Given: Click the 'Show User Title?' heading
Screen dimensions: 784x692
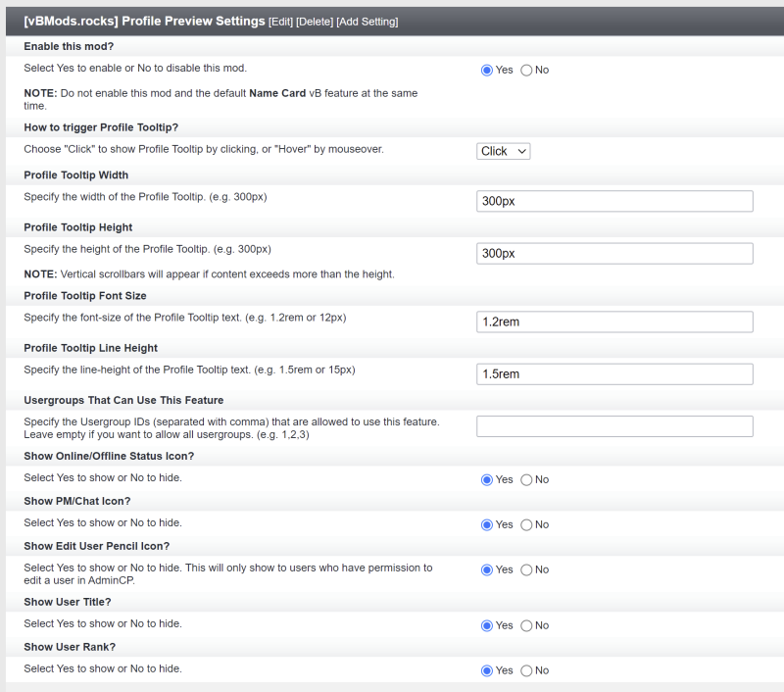Looking at the screenshot, I should [x=68, y=602].
